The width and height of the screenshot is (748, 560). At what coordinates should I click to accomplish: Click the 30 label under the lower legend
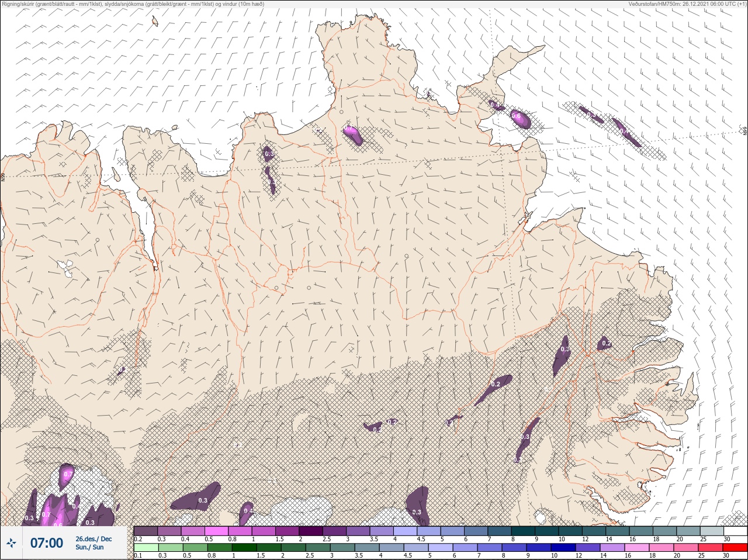(x=726, y=556)
